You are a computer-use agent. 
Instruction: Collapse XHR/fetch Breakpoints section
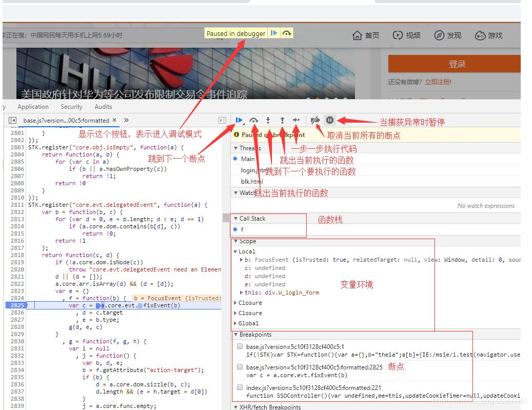coord(236,407)
